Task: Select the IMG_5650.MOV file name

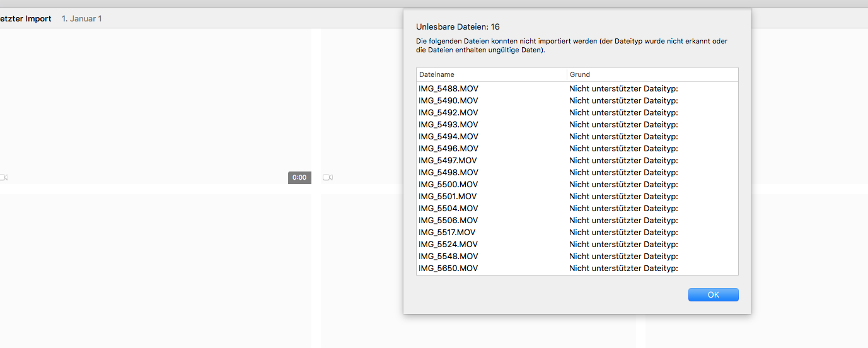Action: [448, 268]
